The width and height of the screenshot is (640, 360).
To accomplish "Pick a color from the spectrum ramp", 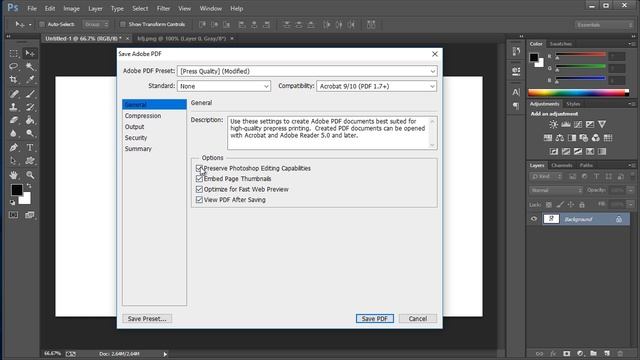I will 578,93.
